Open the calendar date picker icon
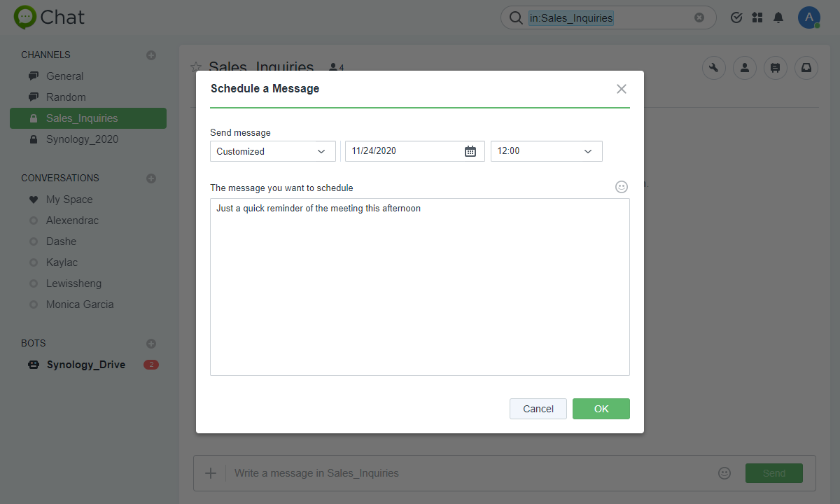The image size is (840, 504). tap(470, 150)
